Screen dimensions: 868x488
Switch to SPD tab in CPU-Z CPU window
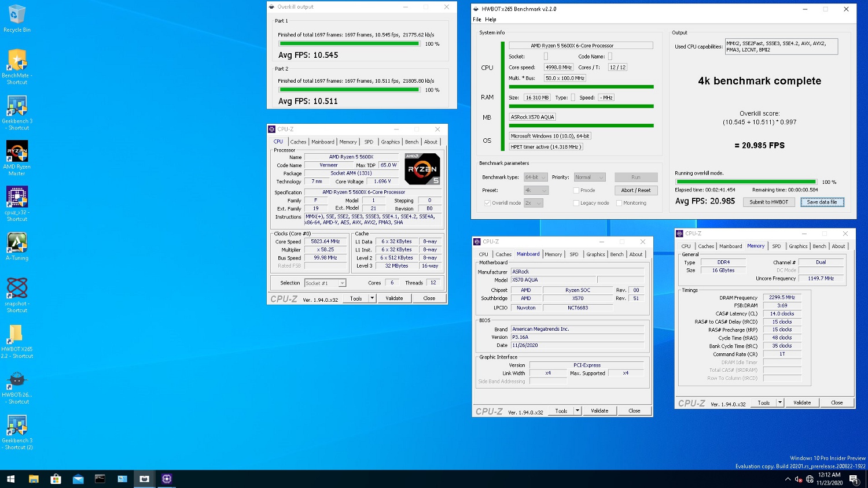pos(369,142)
